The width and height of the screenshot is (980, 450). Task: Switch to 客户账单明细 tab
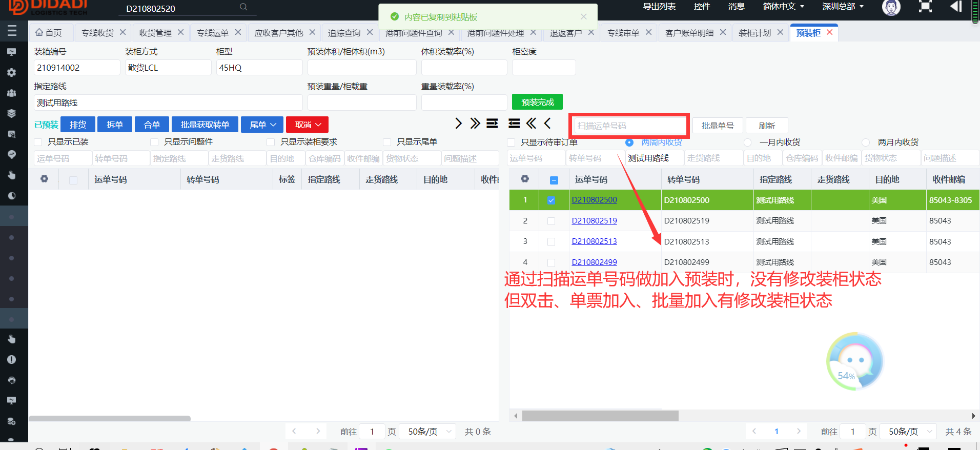[689, 32]
